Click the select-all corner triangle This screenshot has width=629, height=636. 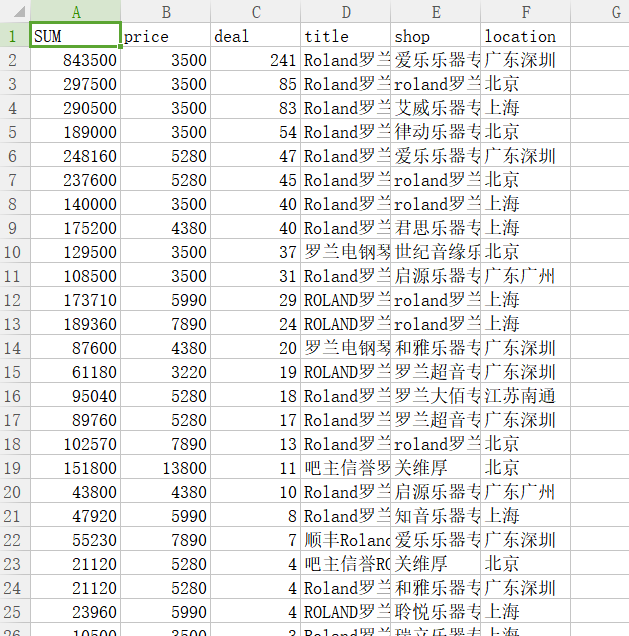coord(19,12)
